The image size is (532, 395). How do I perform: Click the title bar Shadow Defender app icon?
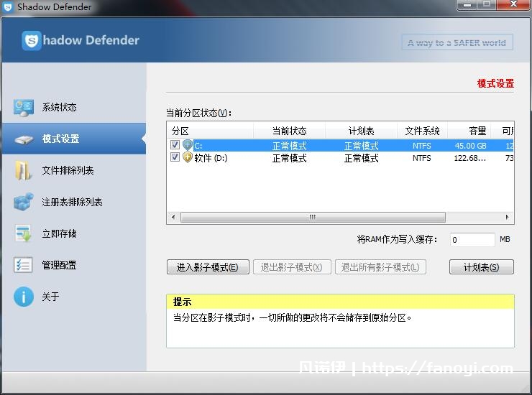click(7, 6)
